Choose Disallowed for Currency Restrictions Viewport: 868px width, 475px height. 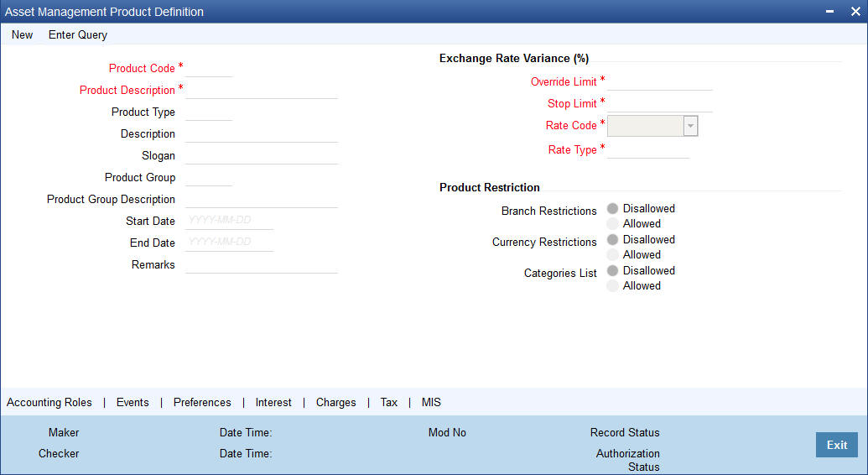pyautogui.click(x=612, y=239)
